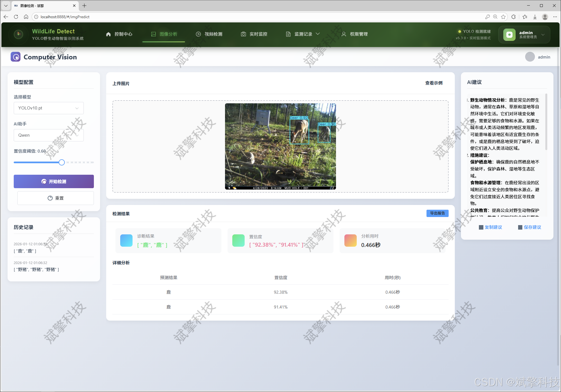
Task: Open the YOLOv10.pt model dropdown
Action: tap(49, 108)
